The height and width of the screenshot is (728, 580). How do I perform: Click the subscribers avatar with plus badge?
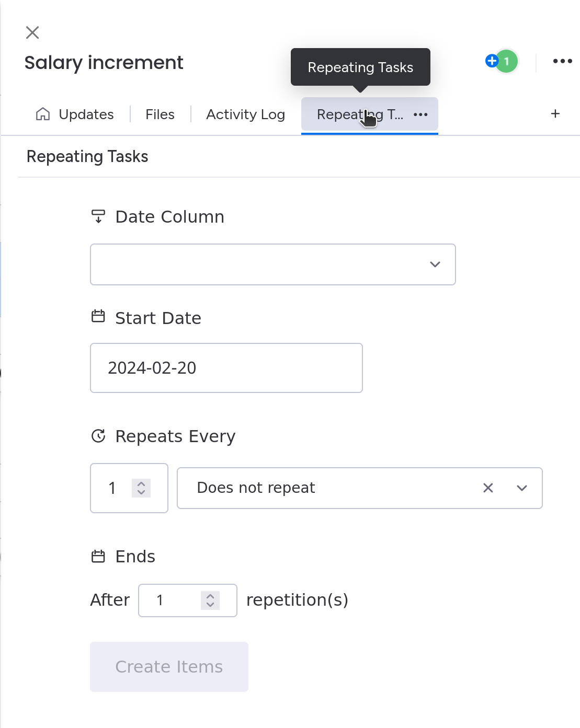coord(502,62)
